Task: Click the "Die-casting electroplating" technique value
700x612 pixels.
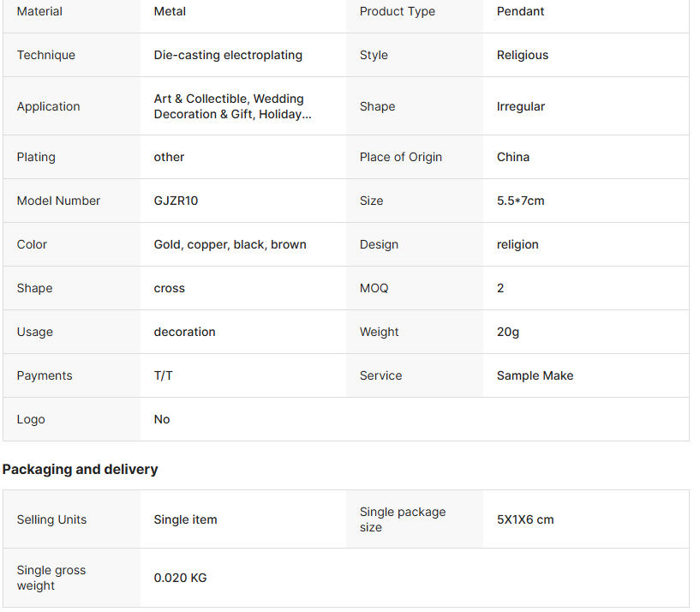Action: point(228,55)
